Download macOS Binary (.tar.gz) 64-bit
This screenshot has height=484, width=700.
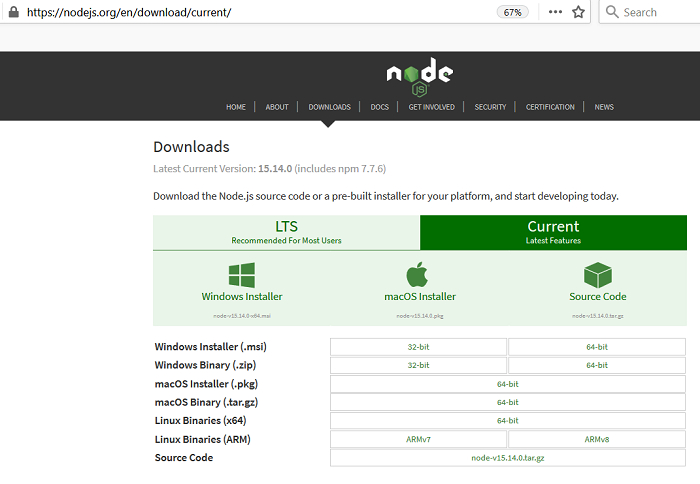(508, 402)
